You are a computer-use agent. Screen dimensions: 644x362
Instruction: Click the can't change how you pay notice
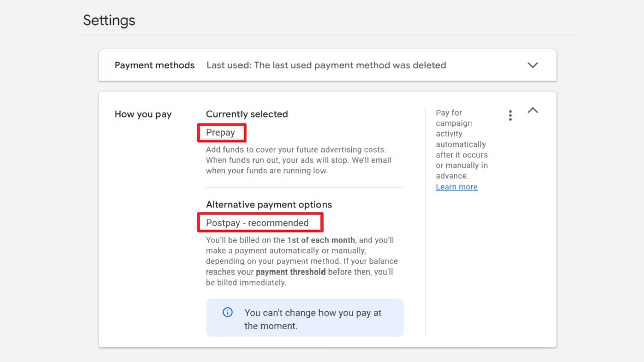(305, 318)
